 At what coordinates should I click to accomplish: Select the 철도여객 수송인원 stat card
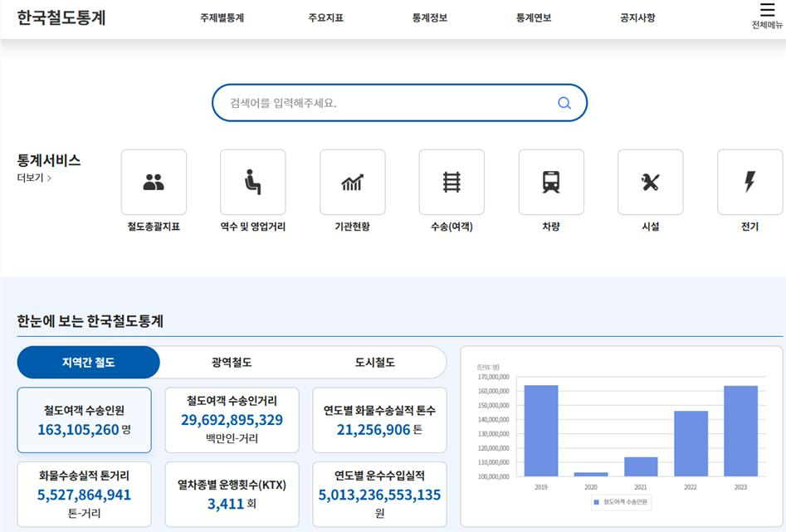coord(85,420)
